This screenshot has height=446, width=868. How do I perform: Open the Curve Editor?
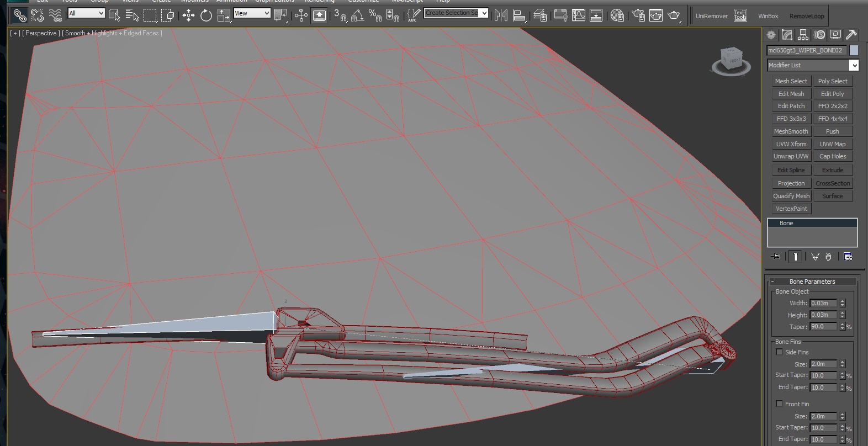[578, 15]
